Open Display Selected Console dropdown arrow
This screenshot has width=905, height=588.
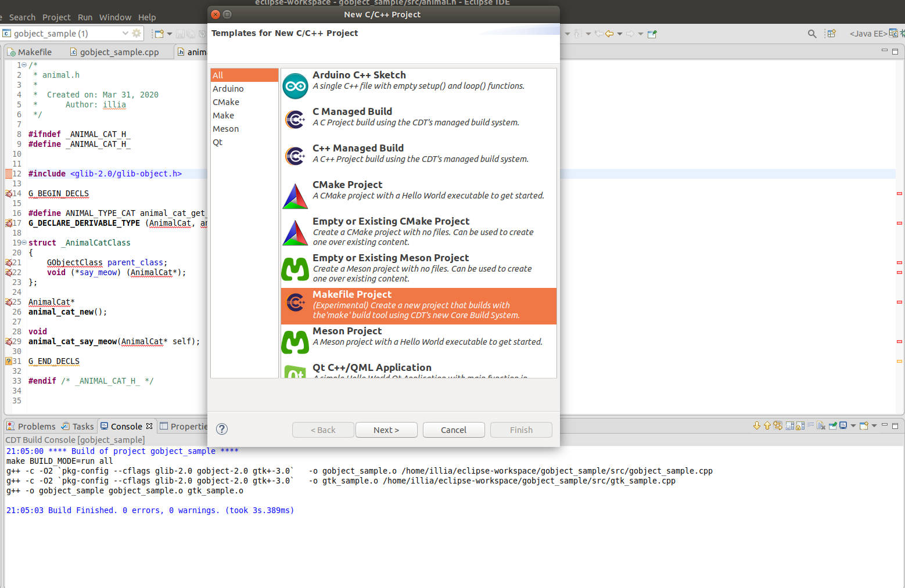click(x=853, y=425)
